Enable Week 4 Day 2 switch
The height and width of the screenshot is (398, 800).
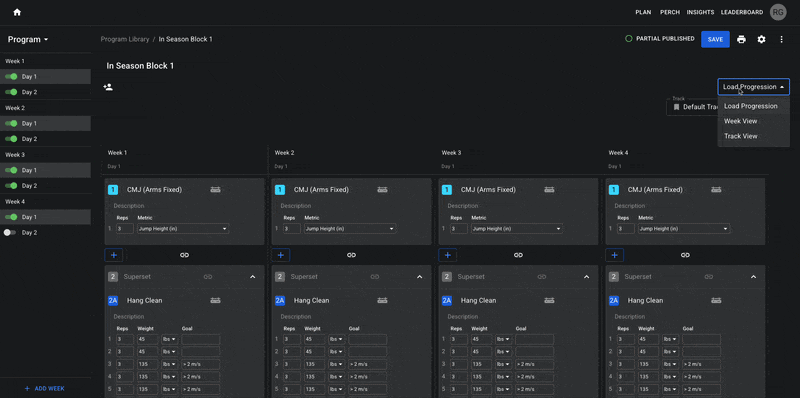coord(10,233)
